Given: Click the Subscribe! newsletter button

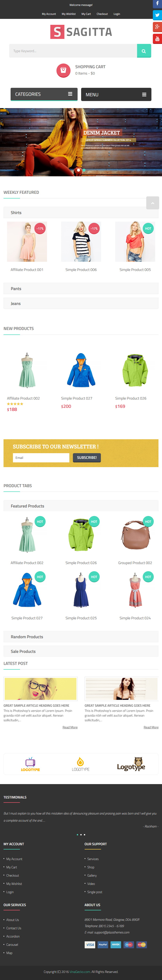Looking at the screenshot, I should 87,457.
